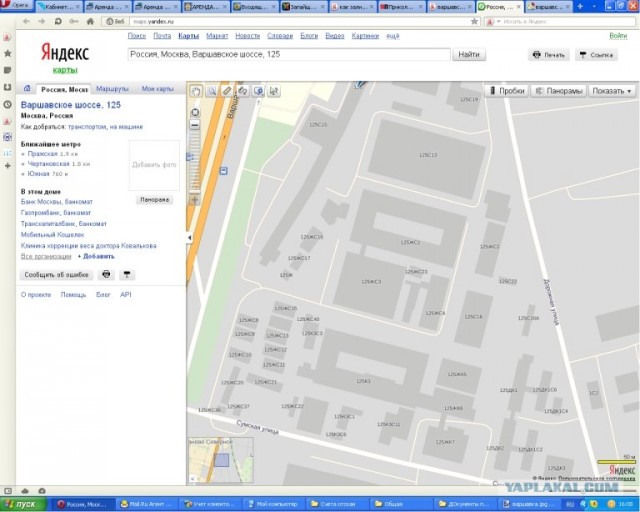Screen dimensions: 640x512
Task: Click the 'транспортом' directions link
Action: pyautogui.click(x=87, y=127)
